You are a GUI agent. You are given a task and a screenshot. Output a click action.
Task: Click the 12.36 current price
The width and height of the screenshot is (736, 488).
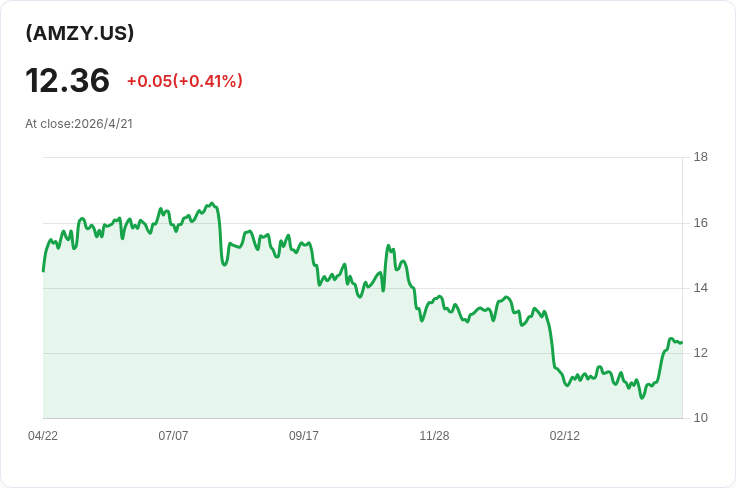[x=67, y=80]
